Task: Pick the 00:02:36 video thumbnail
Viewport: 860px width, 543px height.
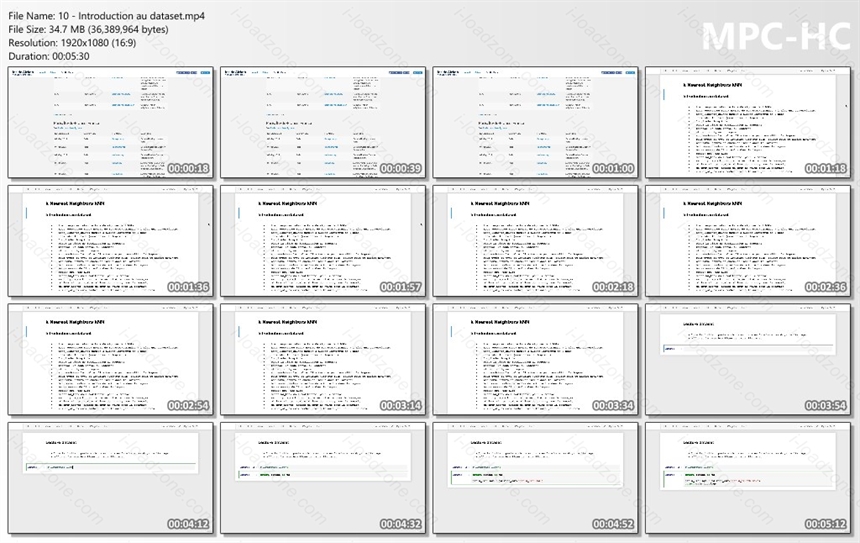Action: click(x=748, y=241)
